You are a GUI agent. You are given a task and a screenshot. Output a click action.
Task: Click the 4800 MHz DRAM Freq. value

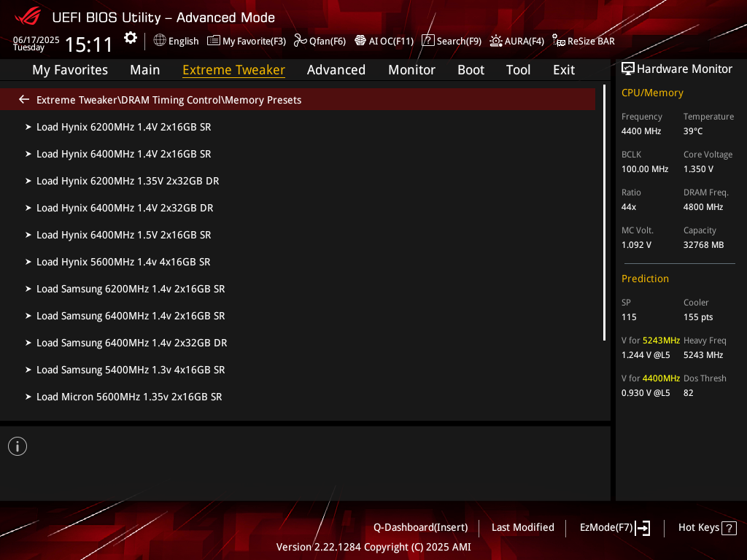click(703, 207)
